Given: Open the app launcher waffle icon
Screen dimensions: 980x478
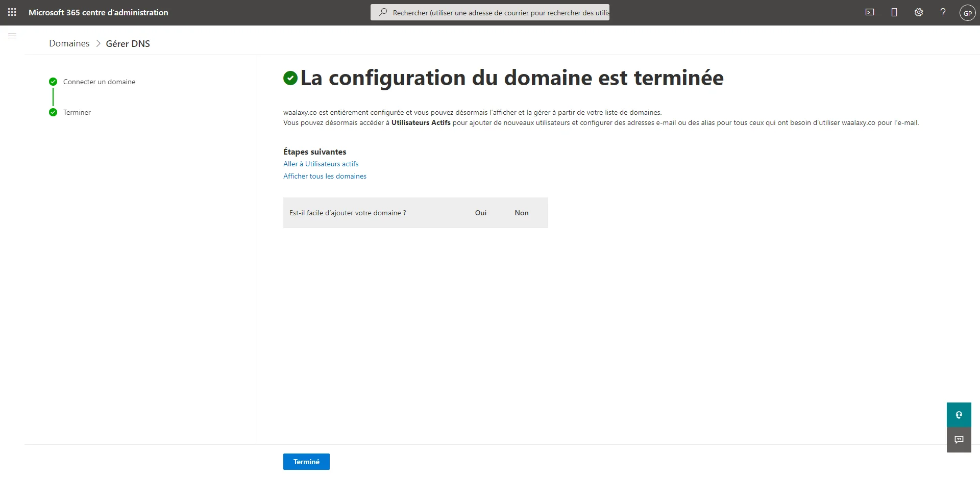Looking at the screenshot, I should (12, 12).
